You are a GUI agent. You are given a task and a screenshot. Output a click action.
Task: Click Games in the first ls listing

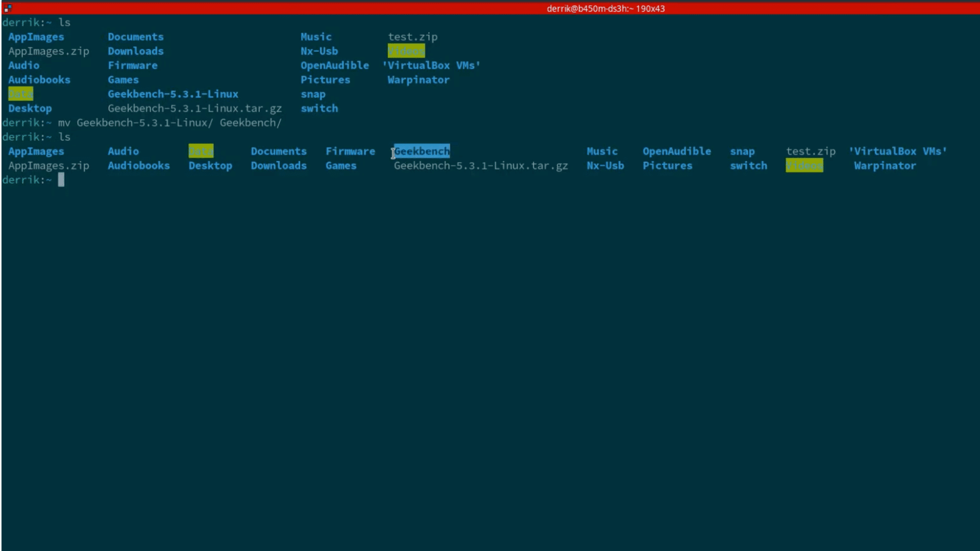coord(123,80)
